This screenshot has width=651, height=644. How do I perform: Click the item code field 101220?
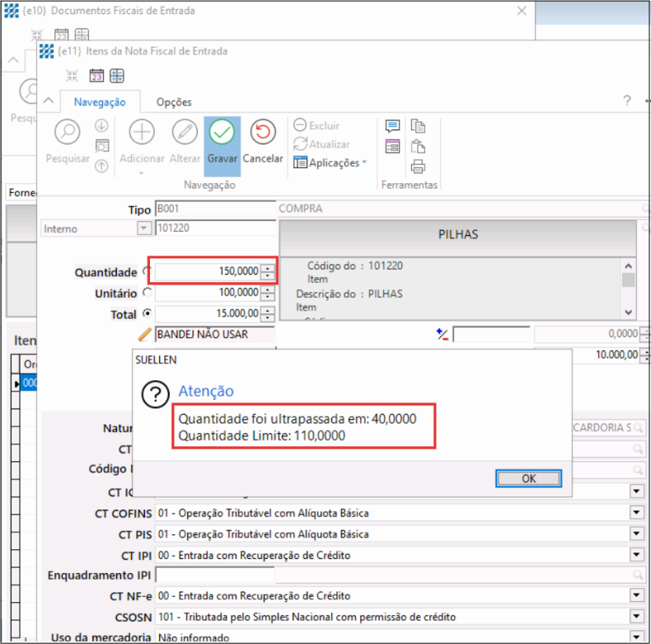(x=215, y=228)
